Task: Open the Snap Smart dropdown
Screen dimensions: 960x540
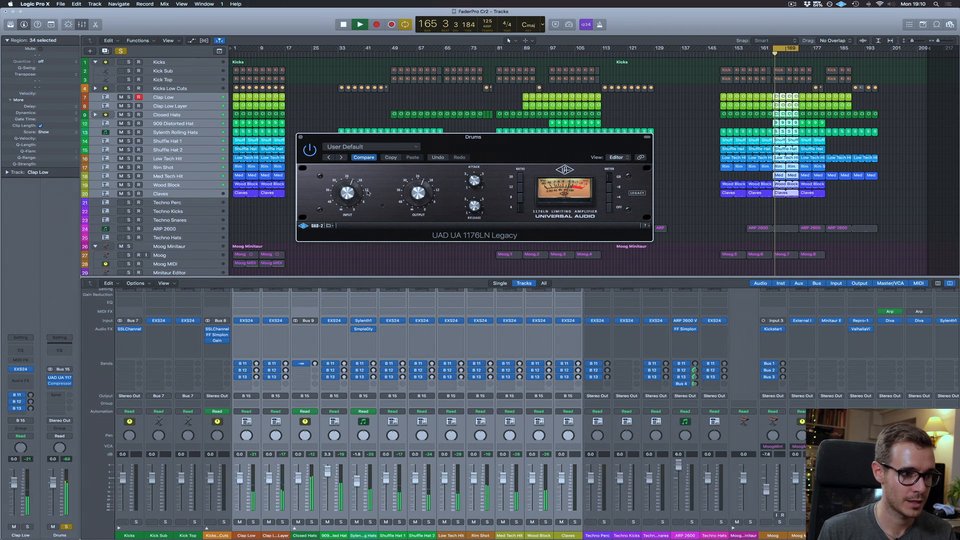Action: pos(775,40)
